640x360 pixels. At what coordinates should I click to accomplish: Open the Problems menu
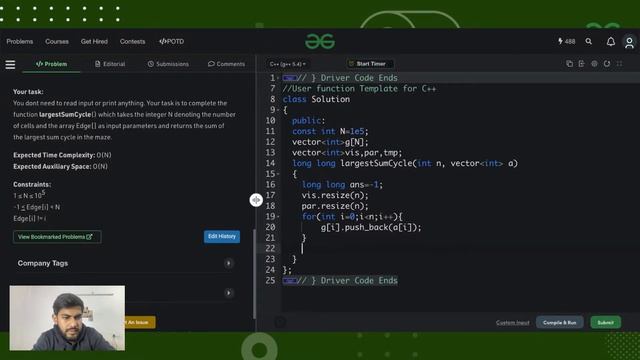[20, 42]
